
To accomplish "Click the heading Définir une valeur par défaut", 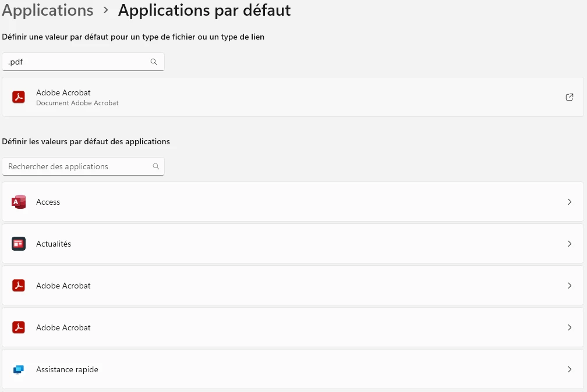I will (x=133, y=37).
